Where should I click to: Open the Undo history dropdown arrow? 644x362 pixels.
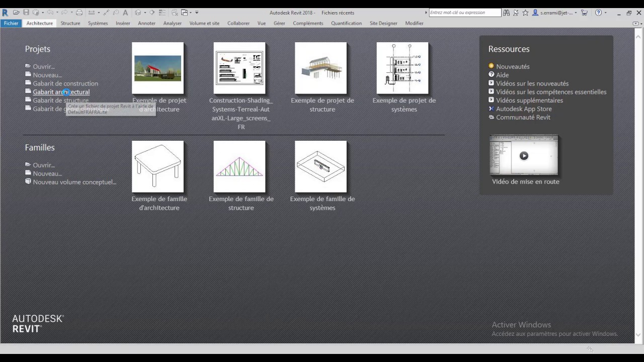pos(57,13)
